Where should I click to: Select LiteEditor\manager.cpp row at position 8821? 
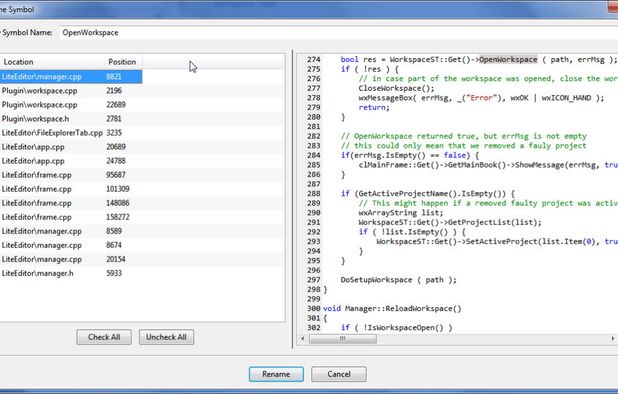pyautogui.click(x=71, y=76)
